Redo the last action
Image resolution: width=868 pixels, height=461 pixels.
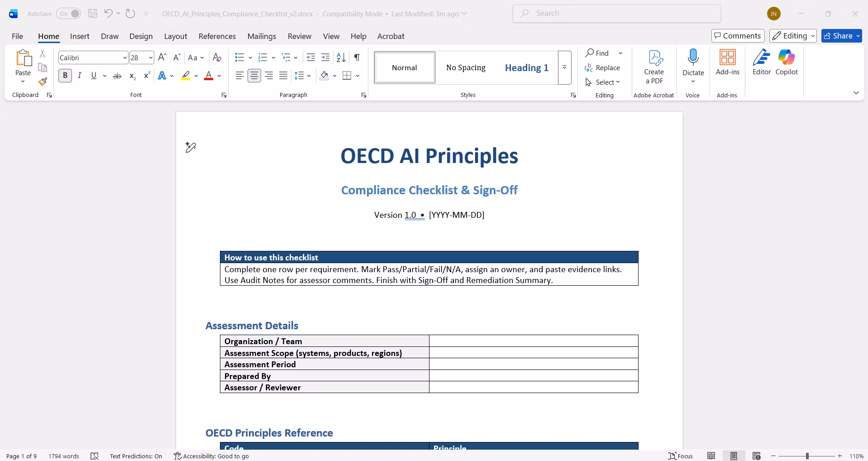click(x=130, y=14)
